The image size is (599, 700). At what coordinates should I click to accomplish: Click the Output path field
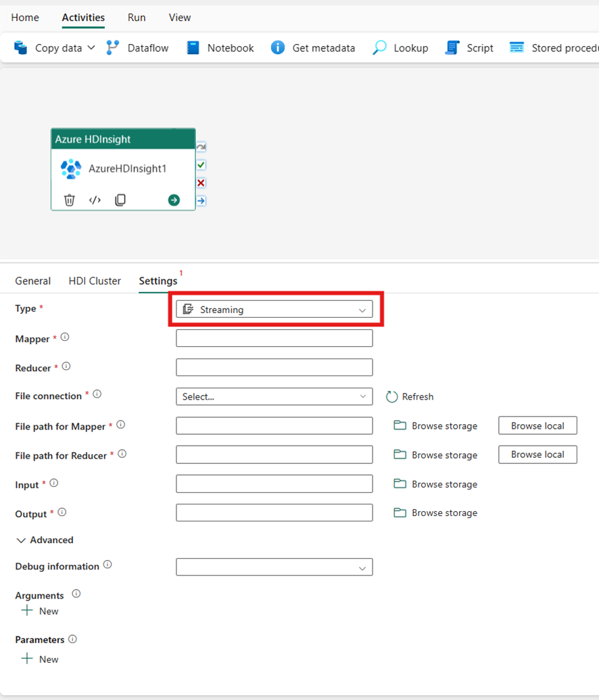[274, 513]
